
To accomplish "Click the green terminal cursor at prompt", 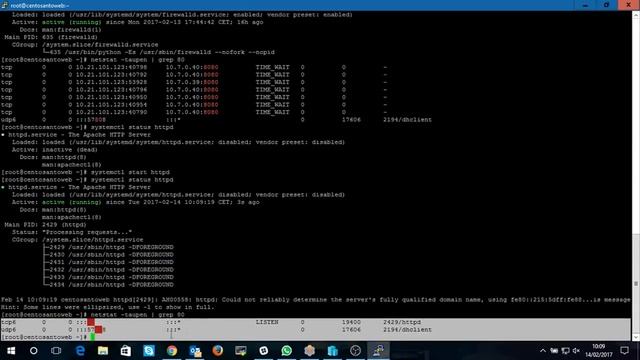I will [x=93, y=337].
